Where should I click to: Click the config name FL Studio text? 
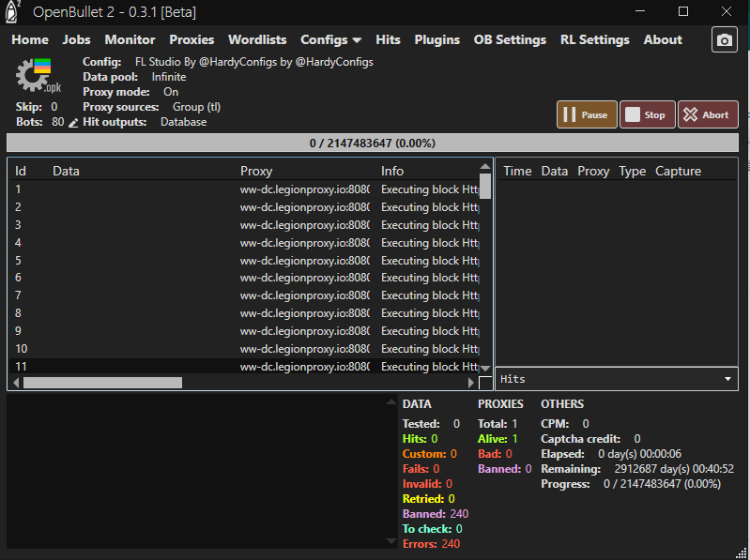tap(254, 62)
